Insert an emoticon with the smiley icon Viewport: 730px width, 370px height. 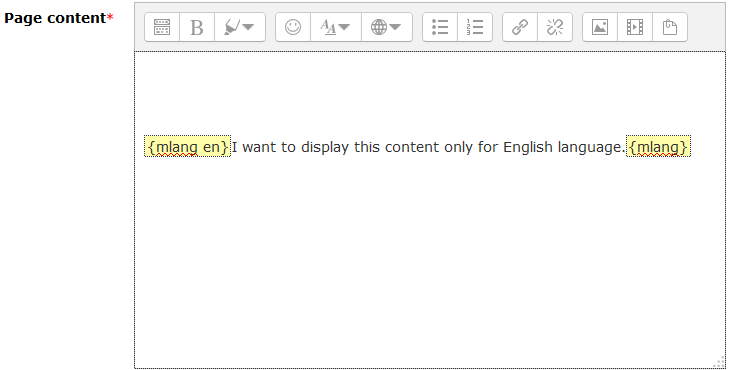click(293, 27)
